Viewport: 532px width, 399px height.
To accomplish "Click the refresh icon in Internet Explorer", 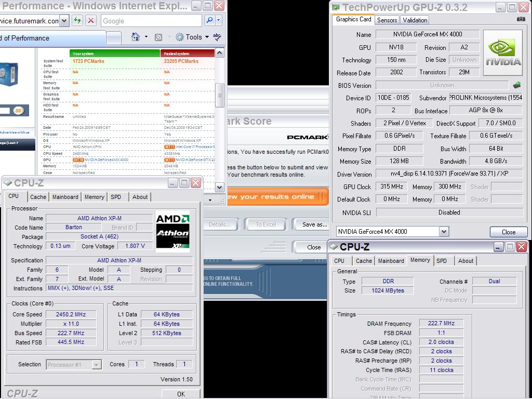I will (x=77, y=21).
